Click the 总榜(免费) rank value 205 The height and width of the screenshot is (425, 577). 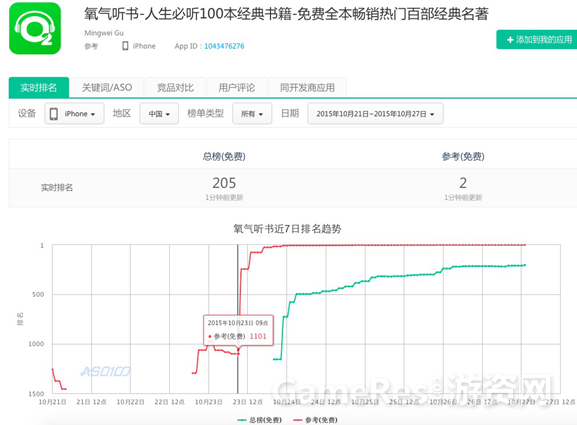[224, 183]
